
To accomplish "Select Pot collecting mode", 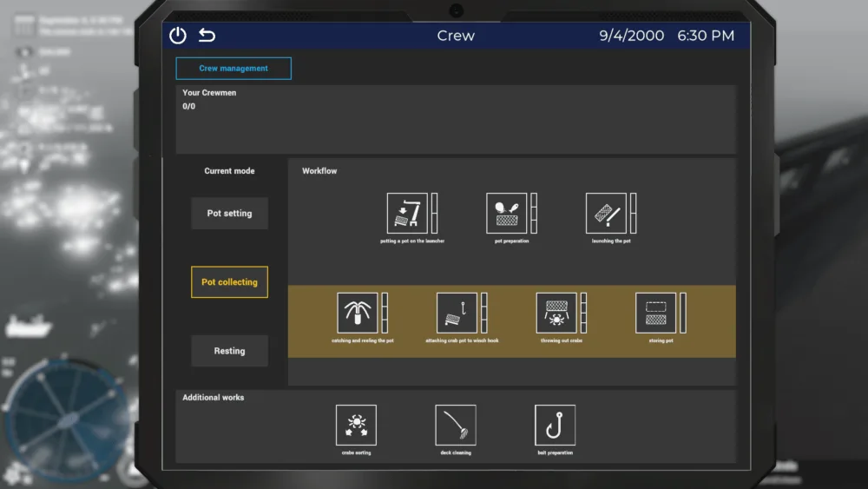I will 230,282.
